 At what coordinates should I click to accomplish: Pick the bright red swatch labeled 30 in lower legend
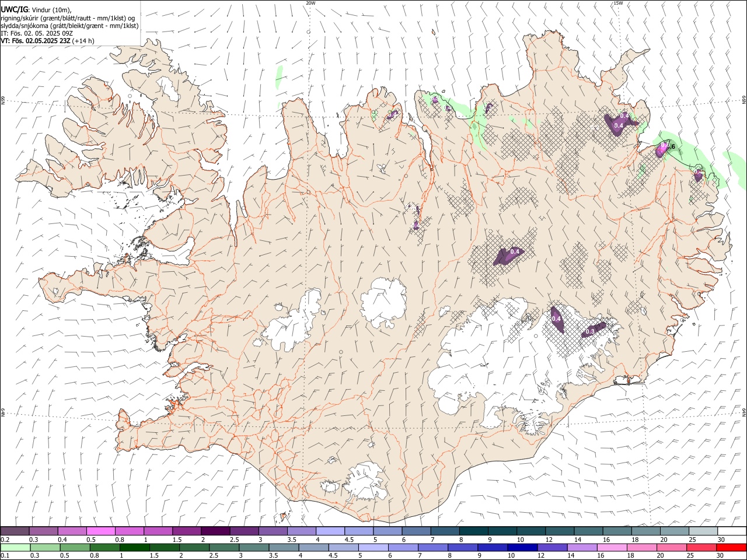tap(731, 547)
